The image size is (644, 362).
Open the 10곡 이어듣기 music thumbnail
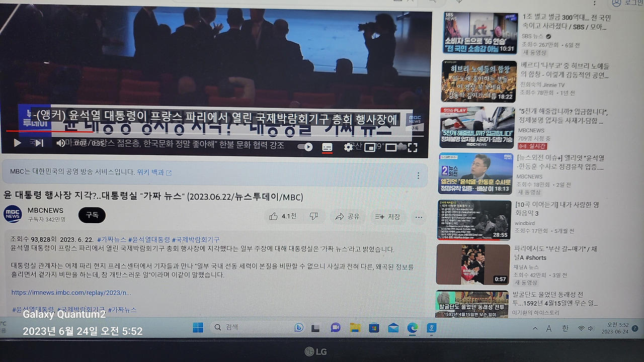pyautogui.click(x=474, y=220)
